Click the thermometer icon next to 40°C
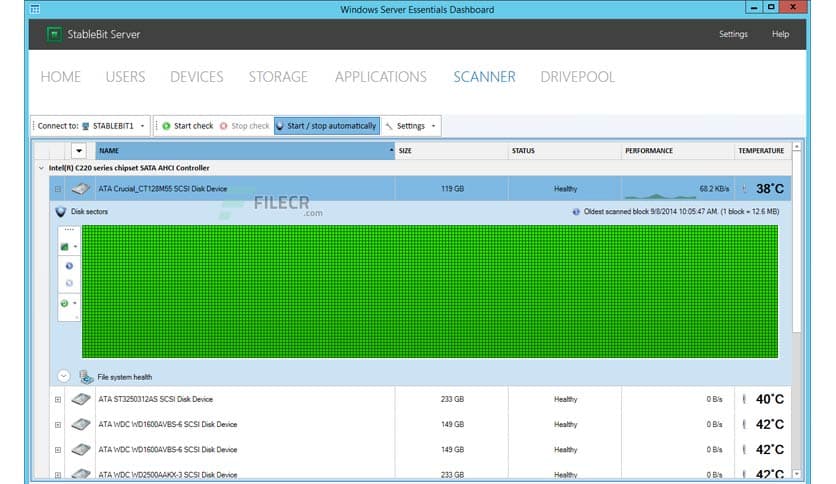 coord(744,399)
